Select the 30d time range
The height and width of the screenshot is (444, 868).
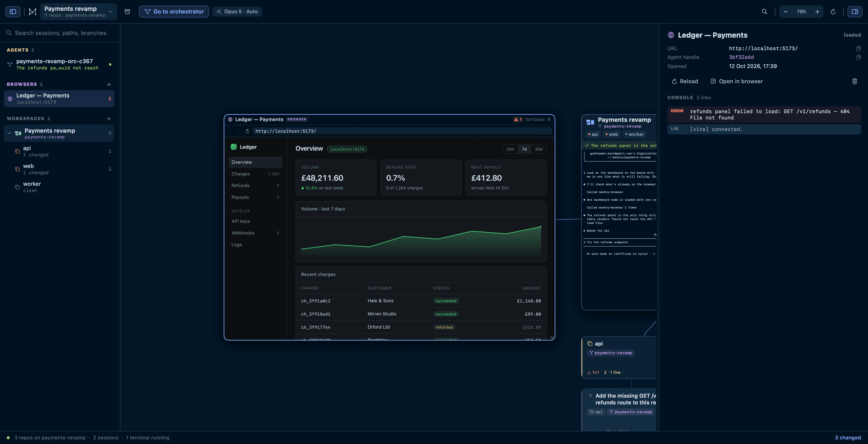[538, 149]
